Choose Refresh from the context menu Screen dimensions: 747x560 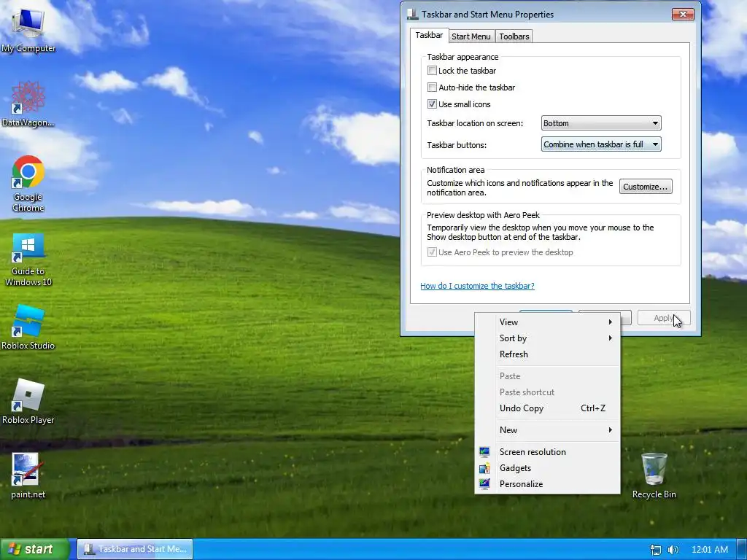point(547,354)
